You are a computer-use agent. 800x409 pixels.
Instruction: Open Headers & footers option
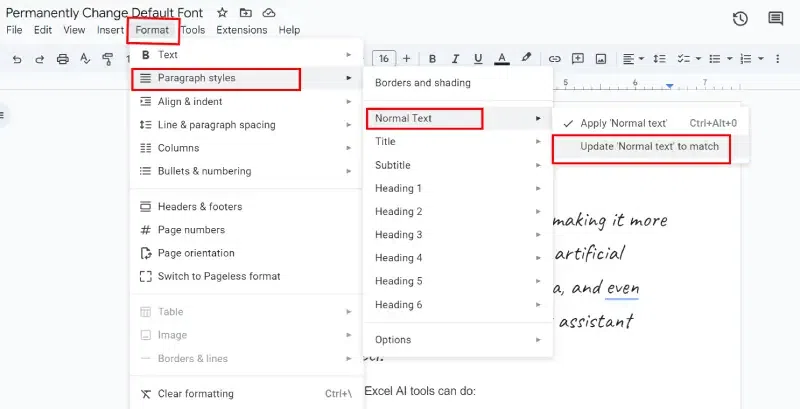[246, 207]
